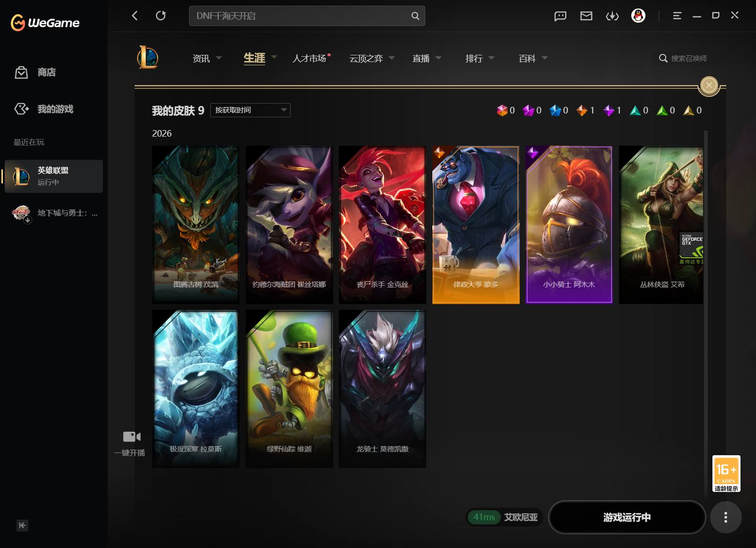
Task: Click the 16+ CADPA age rating badge
Action: [726, 473]
